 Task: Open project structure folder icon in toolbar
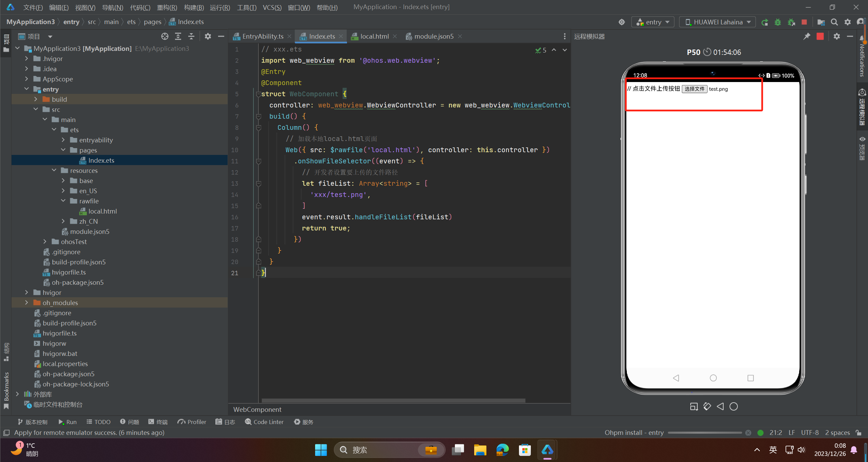(821, 22)
